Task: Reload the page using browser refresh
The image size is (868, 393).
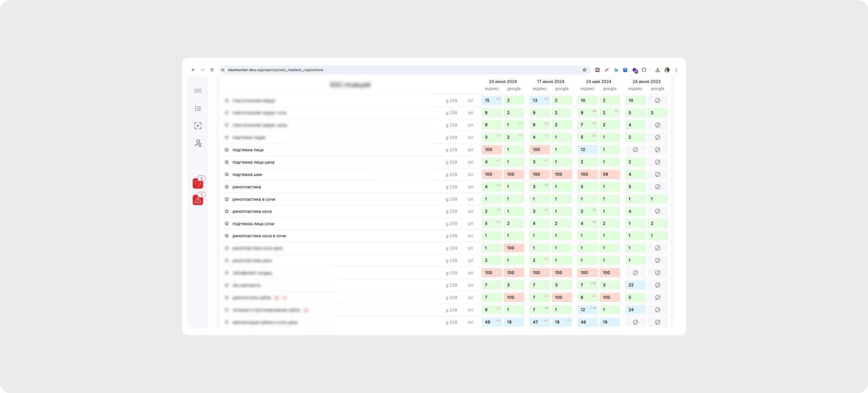Action: point(211,70)
